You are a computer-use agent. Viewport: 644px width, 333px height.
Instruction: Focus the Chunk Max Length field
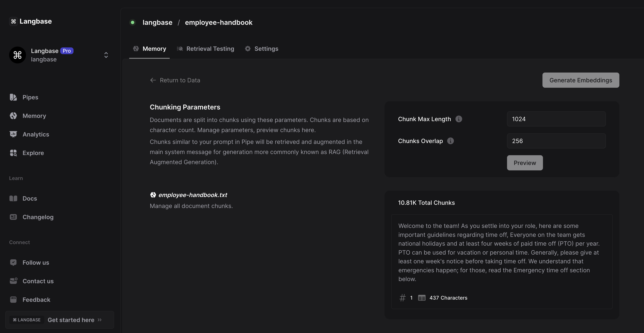tap(556, 119)
